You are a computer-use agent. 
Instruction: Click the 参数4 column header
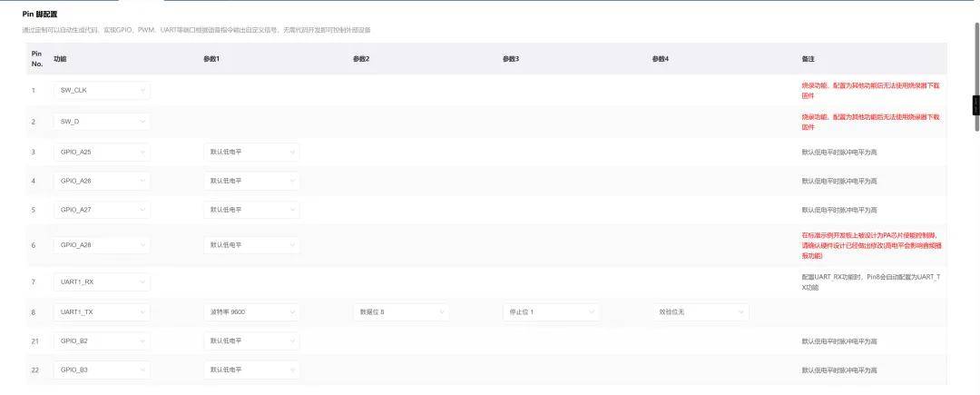coord(661,59)
